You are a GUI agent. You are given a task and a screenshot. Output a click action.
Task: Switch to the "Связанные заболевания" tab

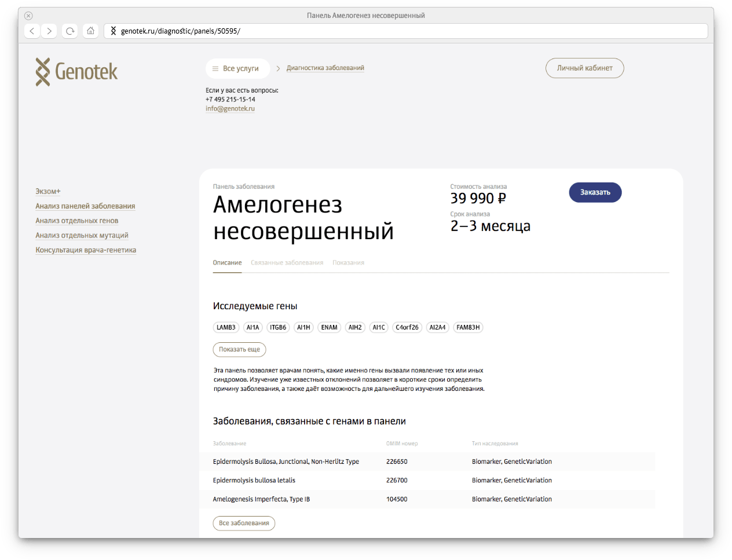pos(287,263)
